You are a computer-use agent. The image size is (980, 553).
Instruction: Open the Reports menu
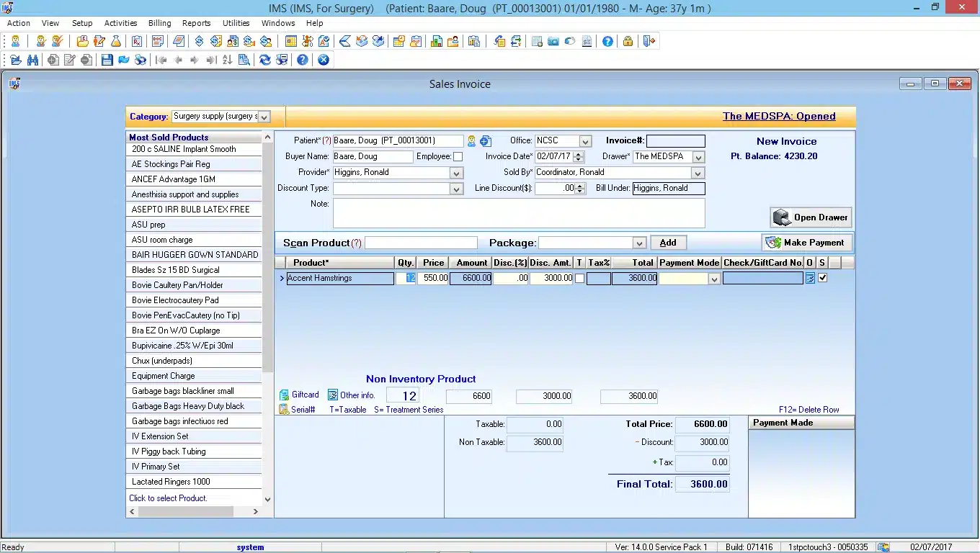pos(196,23)
